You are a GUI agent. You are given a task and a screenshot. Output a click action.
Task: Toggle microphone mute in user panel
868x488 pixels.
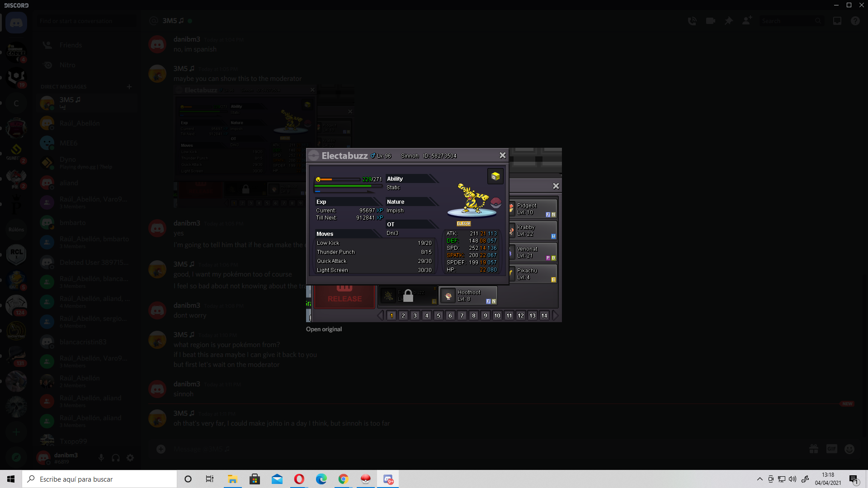pyautogui.click(x=101, y=458)
